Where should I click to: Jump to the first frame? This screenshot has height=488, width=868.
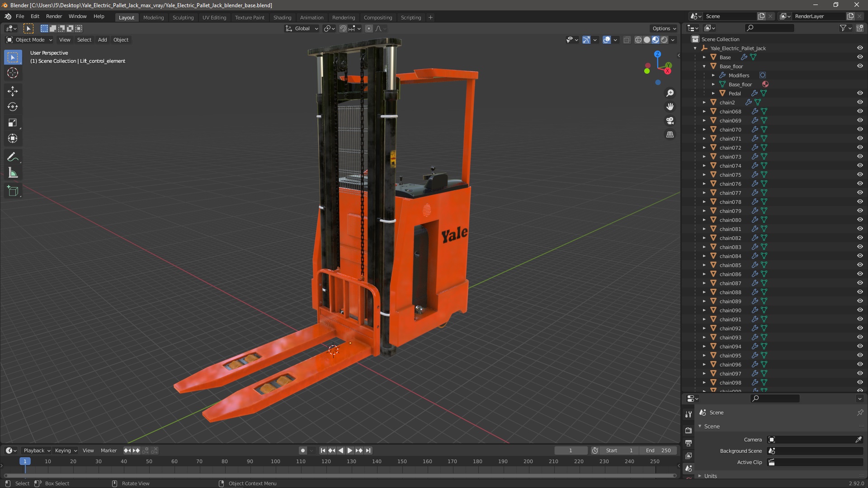(x=323, y=450)
